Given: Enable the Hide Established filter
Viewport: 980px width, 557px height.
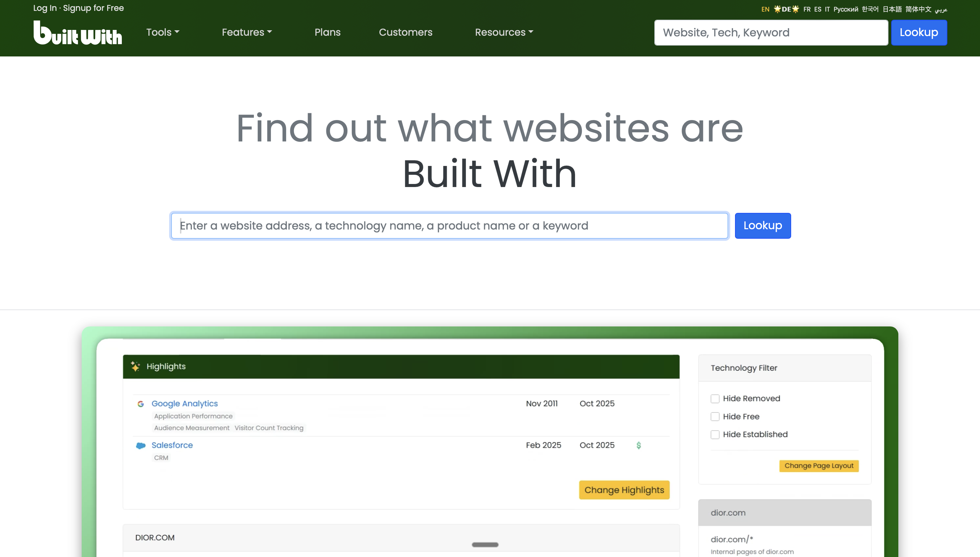Looking at the screenshot, I should coord(715,435).
